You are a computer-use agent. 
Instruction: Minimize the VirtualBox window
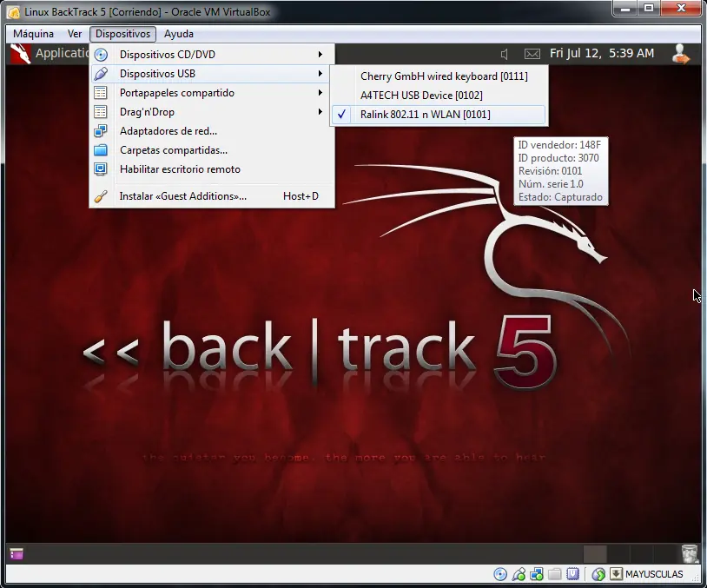[625, 8]
